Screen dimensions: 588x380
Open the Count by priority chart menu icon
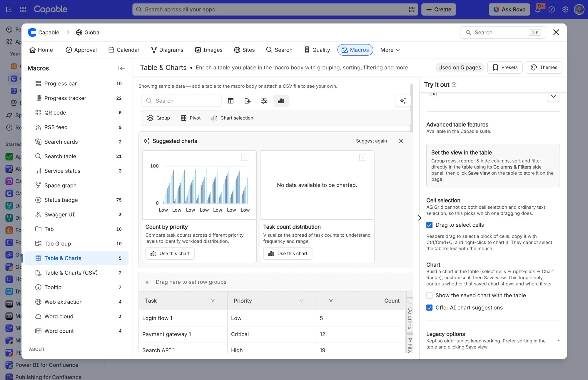click(245, 158)
